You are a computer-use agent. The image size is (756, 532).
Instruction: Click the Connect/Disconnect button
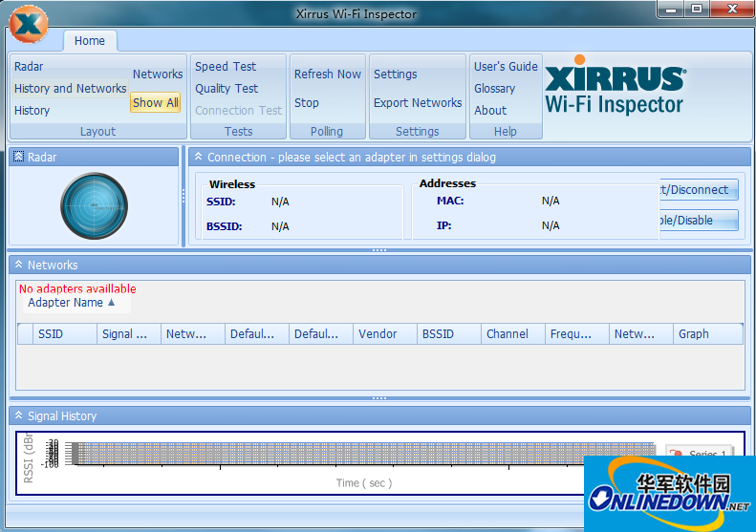(699, 190)
